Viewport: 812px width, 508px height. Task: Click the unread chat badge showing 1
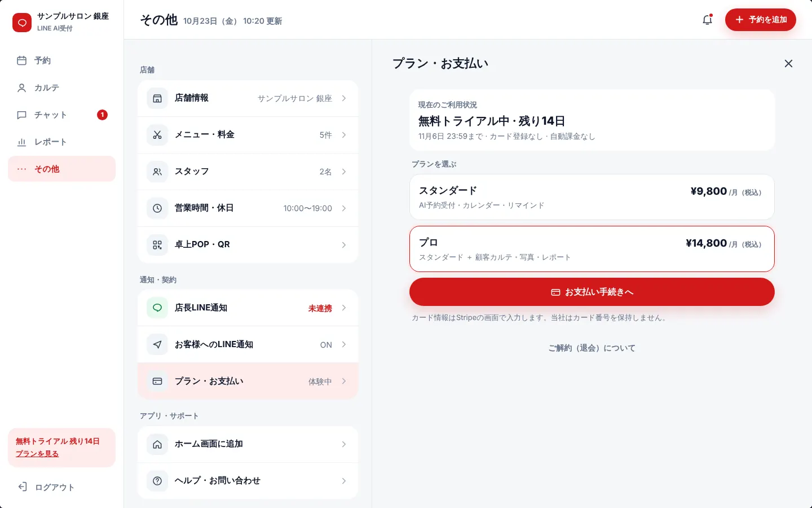pyautogui.click(x=102, y=115)
